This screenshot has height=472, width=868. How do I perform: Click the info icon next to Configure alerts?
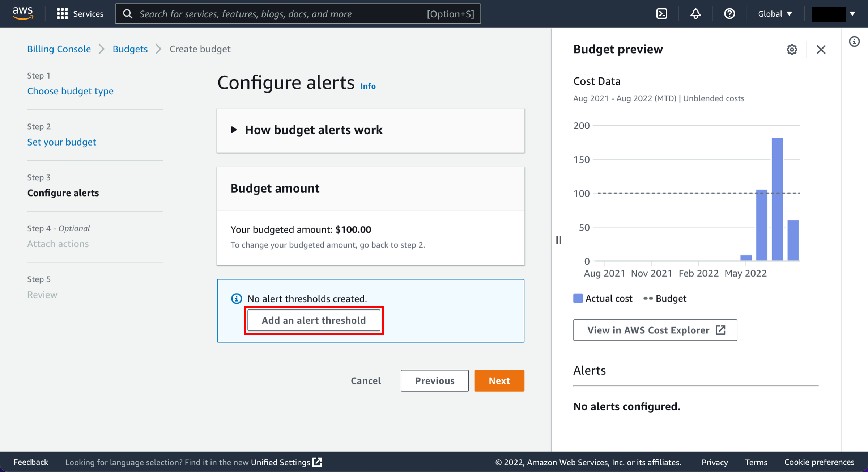368,86
